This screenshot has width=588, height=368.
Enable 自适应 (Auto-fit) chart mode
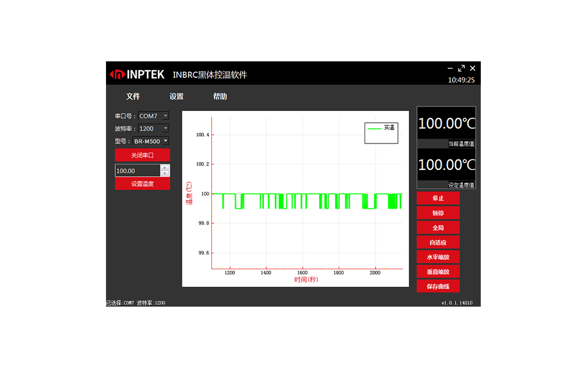(438, 242)
